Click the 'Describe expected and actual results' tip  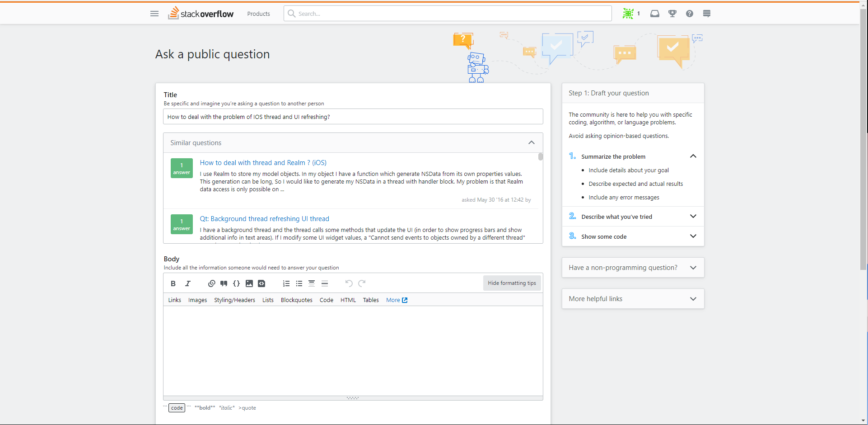point(636,184)
